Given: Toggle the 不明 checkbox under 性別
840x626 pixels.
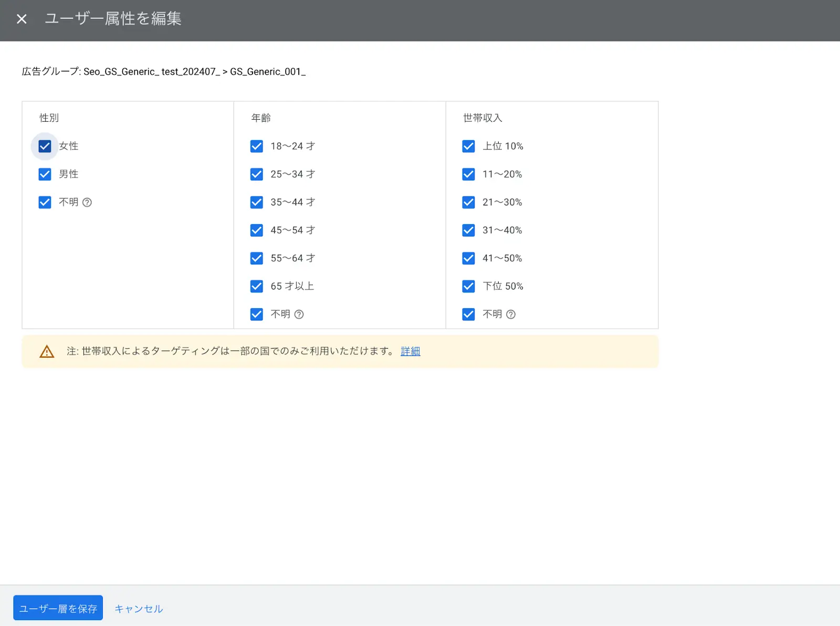Looking at the screenshot, I should (x=45, y=202).
